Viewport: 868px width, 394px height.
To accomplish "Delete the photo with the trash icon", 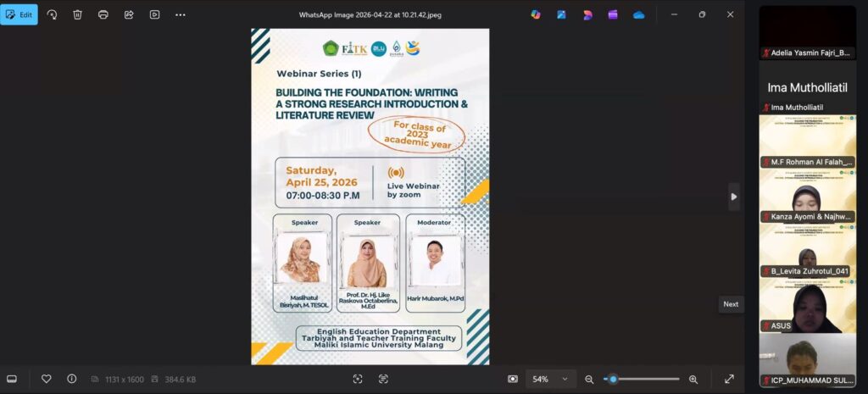I will (77, 14).
